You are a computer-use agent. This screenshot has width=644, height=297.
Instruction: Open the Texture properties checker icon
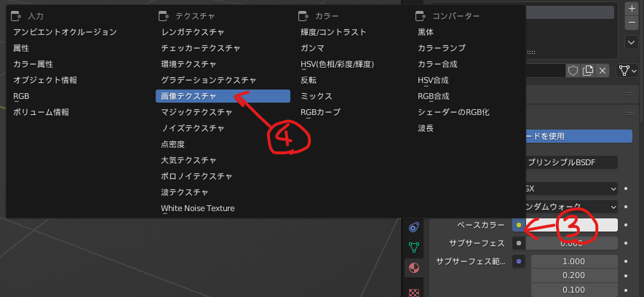tap(414, 290)
